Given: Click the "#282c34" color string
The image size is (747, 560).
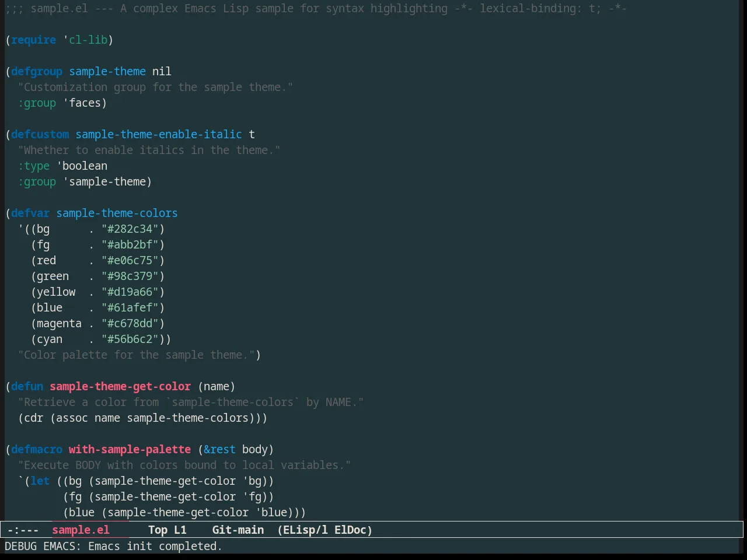Looking at the screenshot, I should pos(130,229).
